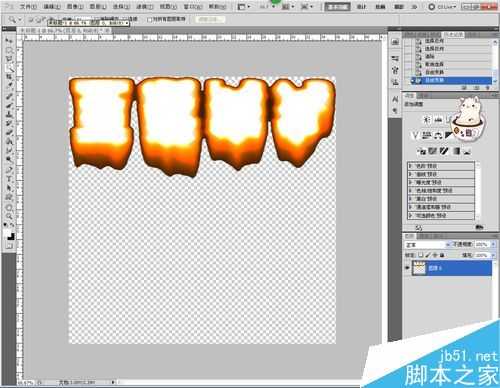Select the Move tool in toolbox
This screenshot has width=500, height=388.
pos(9,41)
